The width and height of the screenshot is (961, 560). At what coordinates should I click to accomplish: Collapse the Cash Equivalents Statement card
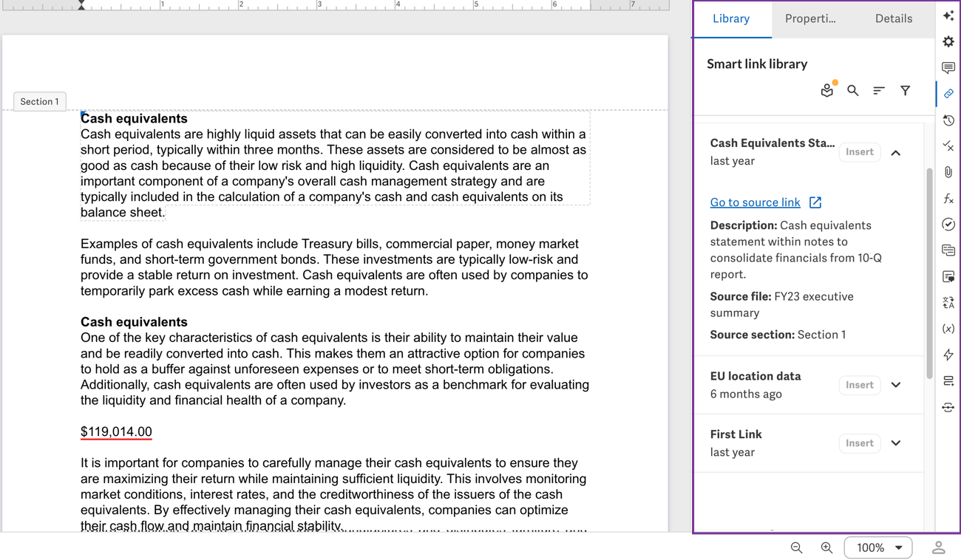pos(896,152)
